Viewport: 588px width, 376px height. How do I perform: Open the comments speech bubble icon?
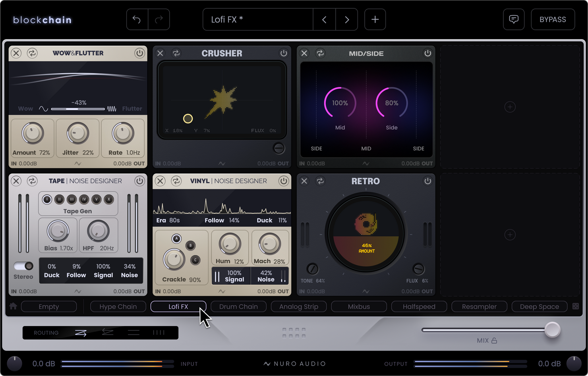point(514,19)
